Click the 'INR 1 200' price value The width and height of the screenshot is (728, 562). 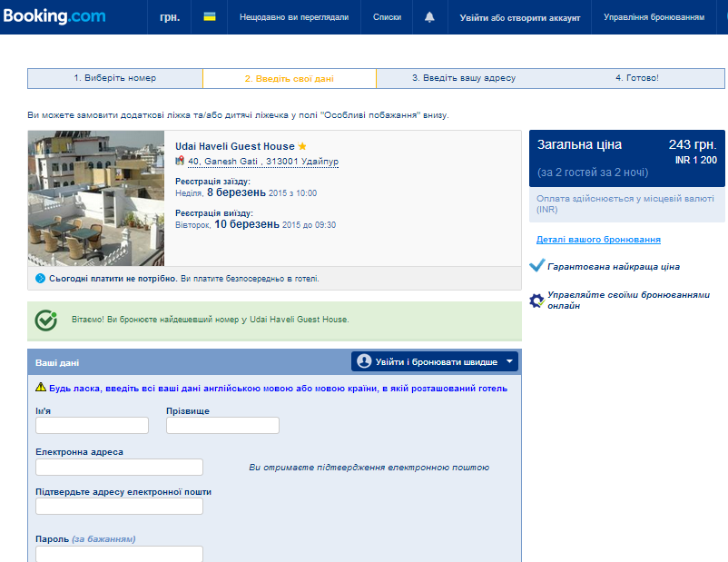coord(696,160)
